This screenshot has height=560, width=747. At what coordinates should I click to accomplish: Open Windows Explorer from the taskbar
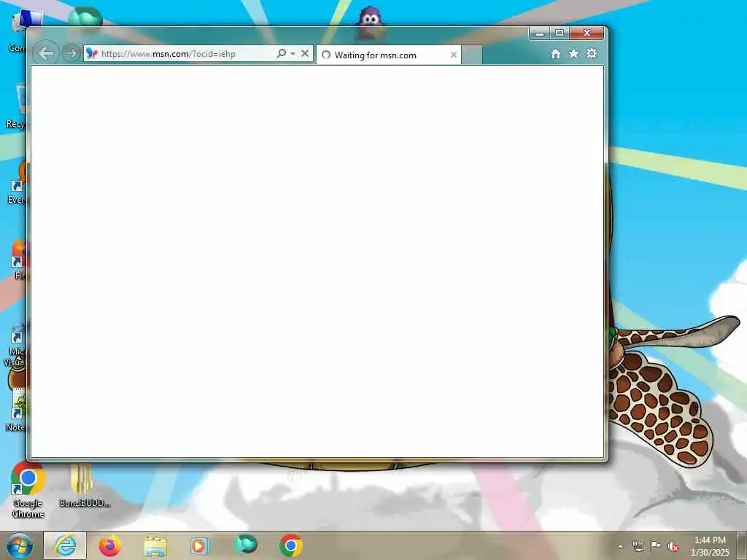(155, 546)
